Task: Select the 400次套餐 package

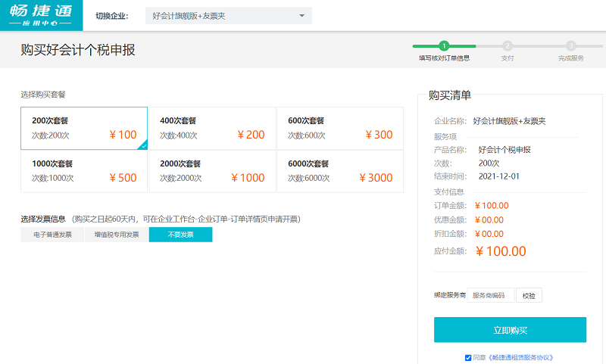Action: [x=212, y=129]
